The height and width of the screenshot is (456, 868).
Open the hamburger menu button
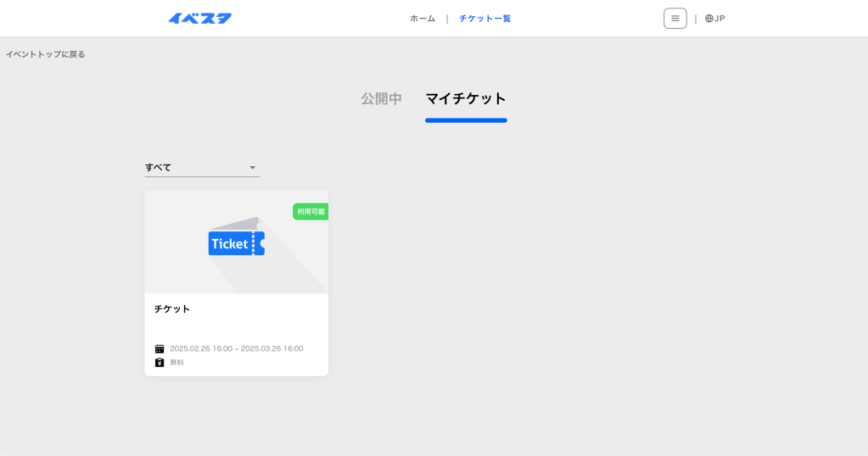pos(675,19)
